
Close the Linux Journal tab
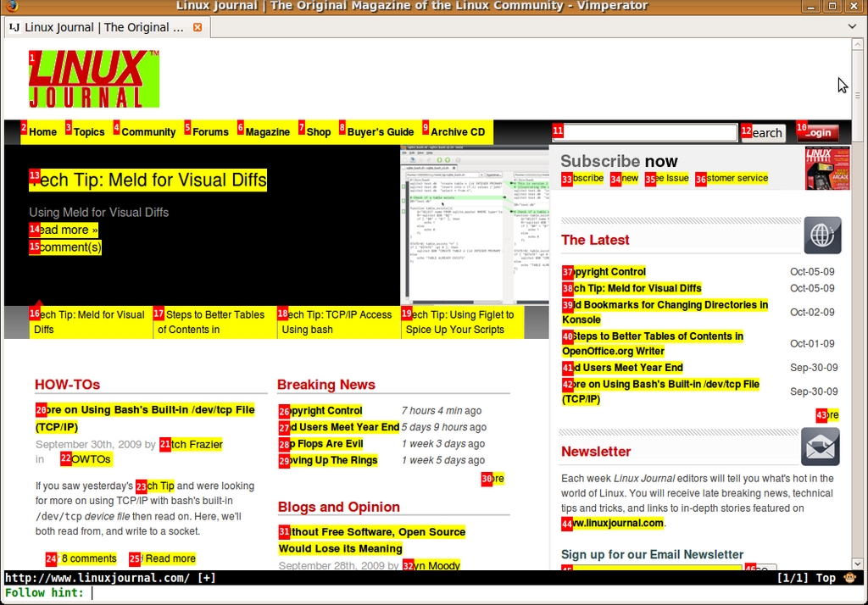[x=198, y=27]
